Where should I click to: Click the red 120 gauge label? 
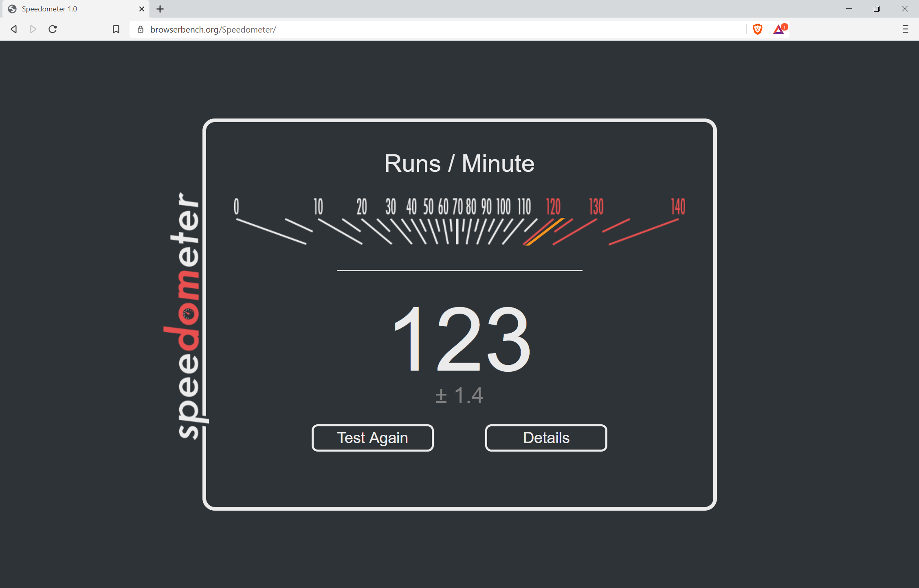[x=553, y=206]
